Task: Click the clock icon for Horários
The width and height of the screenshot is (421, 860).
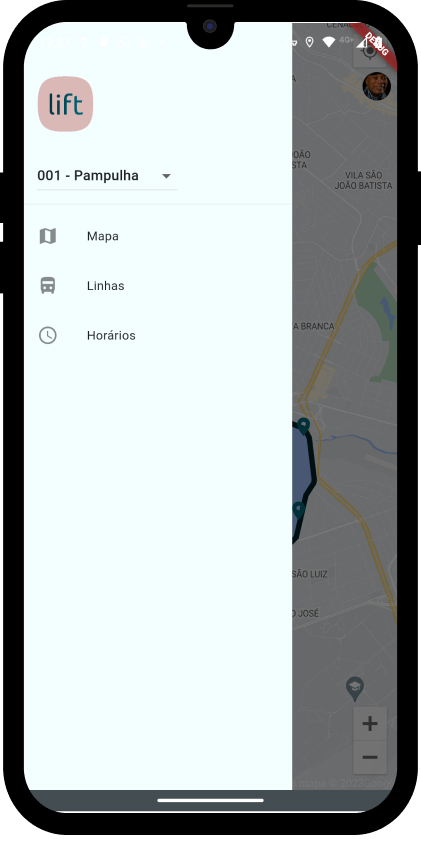Action: (x=48, y=335)
